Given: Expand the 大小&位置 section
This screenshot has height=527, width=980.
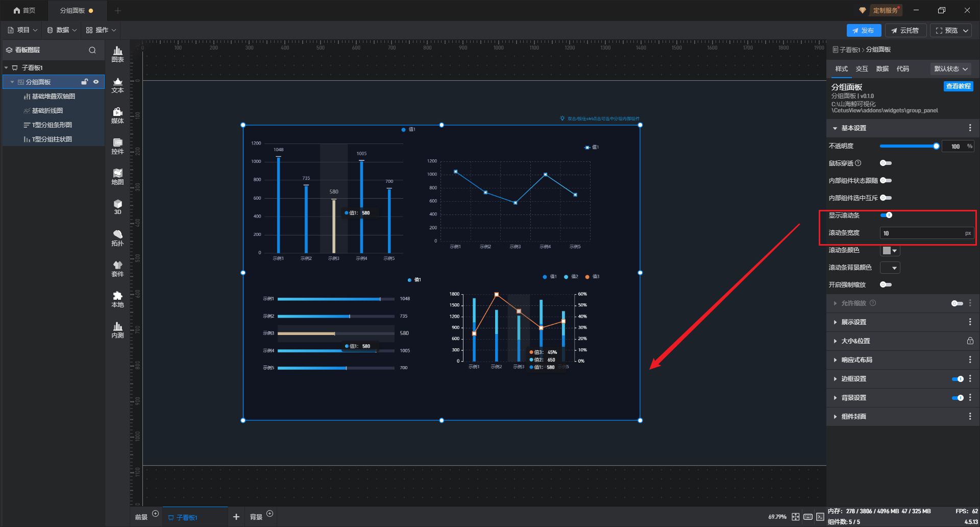Looking at the screenshot, I should click(855, 341).
